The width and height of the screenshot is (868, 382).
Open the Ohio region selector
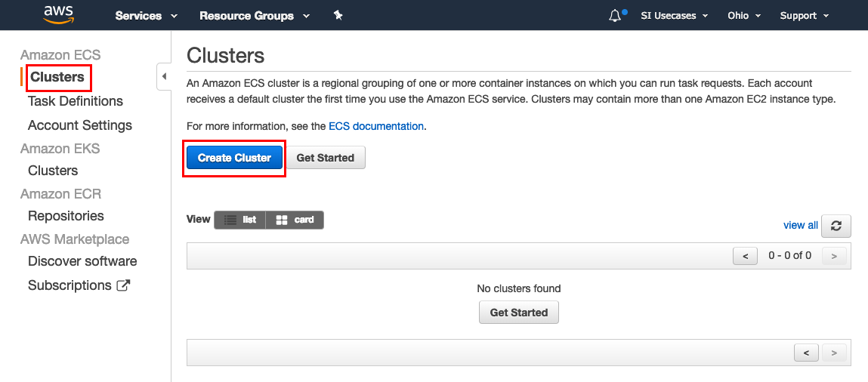point(744,16)
